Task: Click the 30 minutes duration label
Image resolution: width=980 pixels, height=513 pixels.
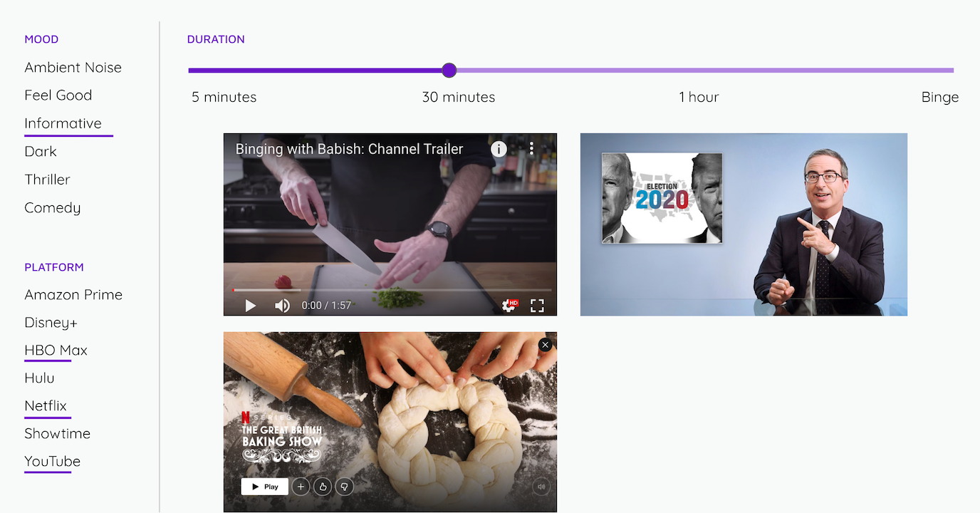Action: click(x=459, y=97)
